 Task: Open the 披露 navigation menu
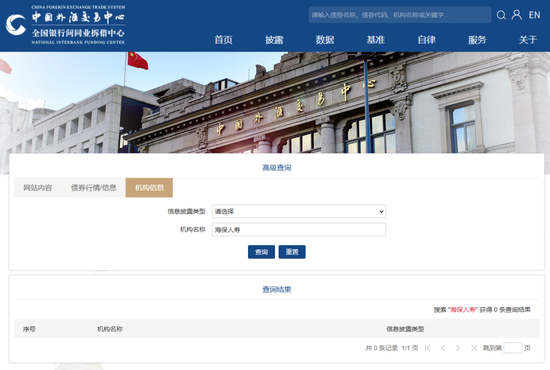coord(274,40)
